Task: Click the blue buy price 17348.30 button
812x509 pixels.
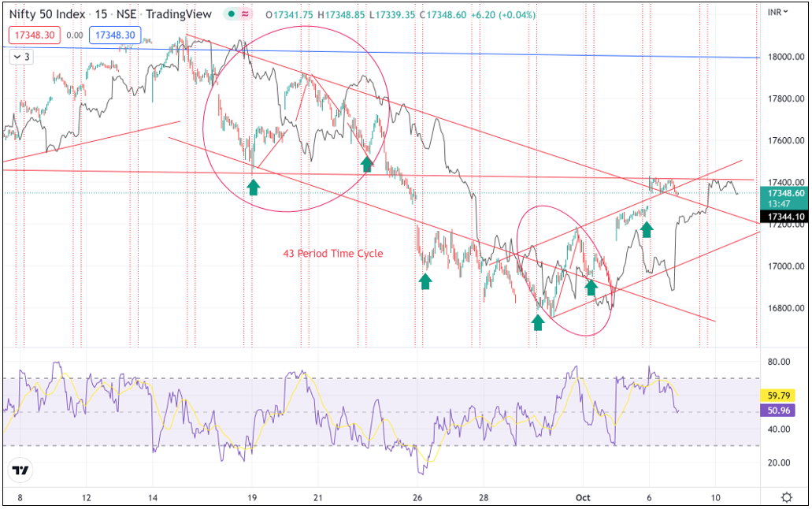Action: [x=115, y=35]
